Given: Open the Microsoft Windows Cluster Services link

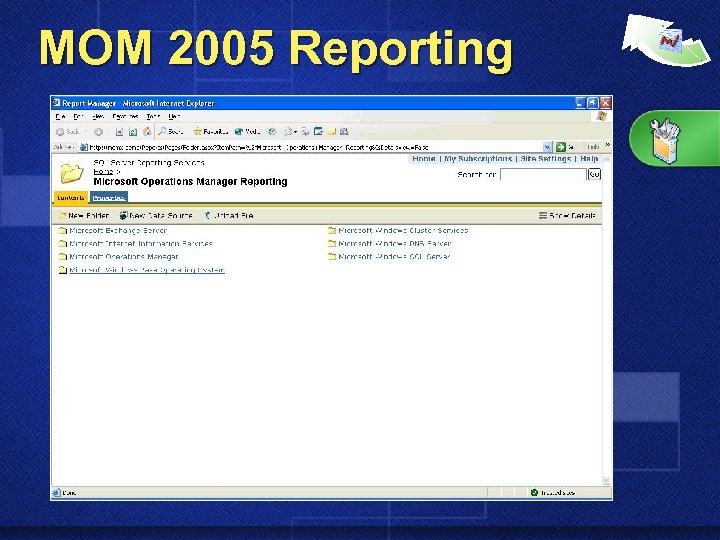Looking at the screenshot, I should click(x=403, y=231).
